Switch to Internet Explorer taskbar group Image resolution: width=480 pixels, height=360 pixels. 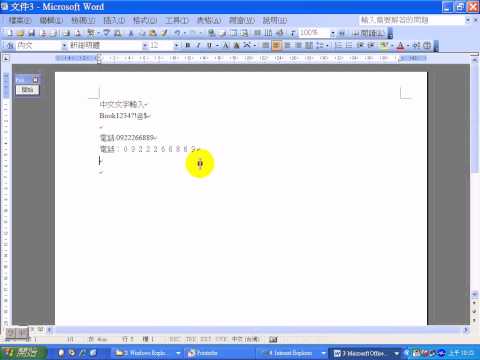tap(293, 353)
